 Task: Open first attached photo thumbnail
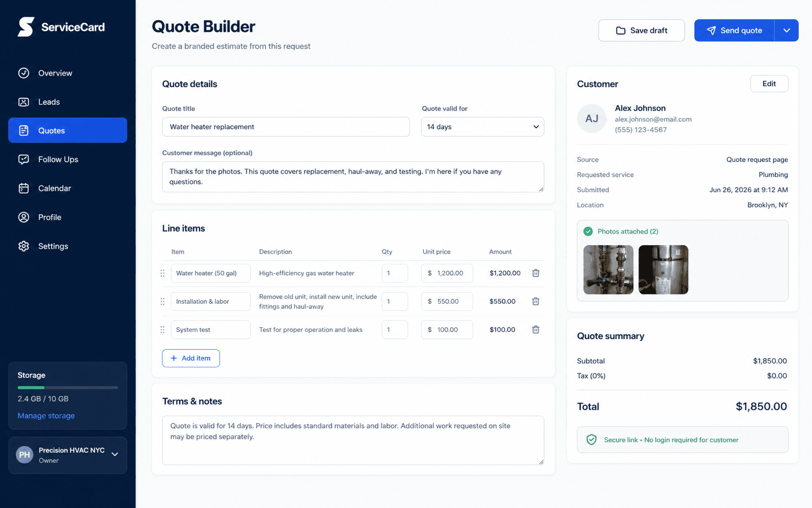pos(608,269)
